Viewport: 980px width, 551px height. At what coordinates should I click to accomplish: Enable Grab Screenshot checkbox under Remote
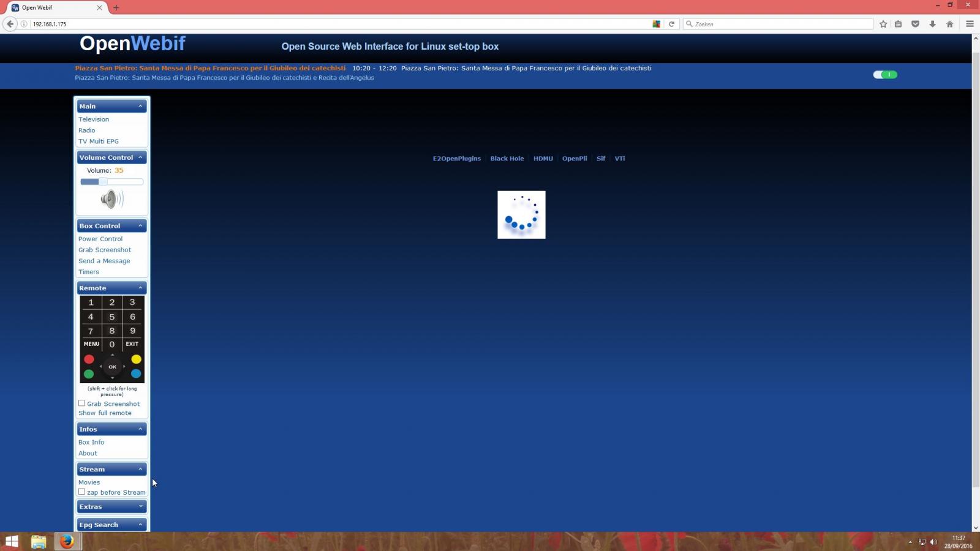tap(81, 403)
